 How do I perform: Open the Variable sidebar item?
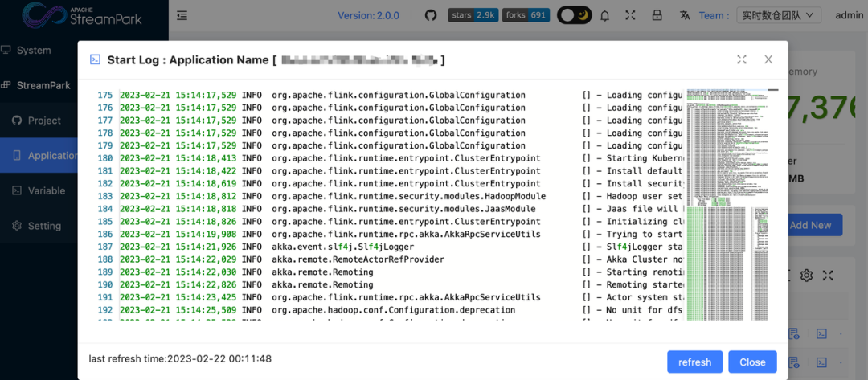coord(47,190)
